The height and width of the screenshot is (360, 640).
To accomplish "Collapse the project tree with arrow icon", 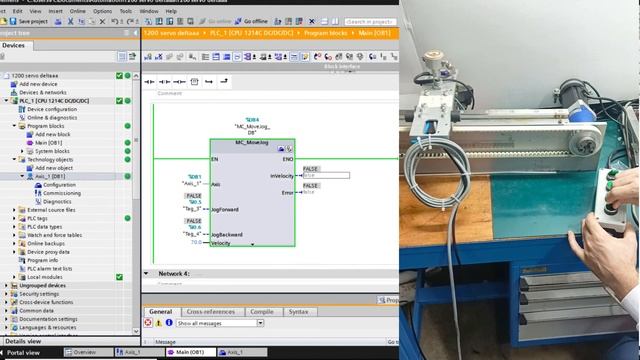I will tap(136, 33).
